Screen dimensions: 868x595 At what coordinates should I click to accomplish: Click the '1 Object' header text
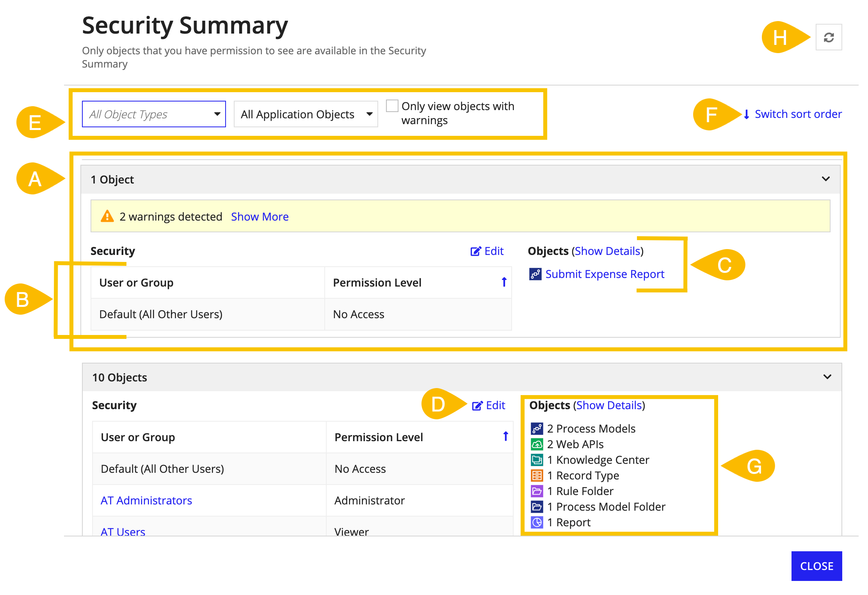tap(112, 180)
